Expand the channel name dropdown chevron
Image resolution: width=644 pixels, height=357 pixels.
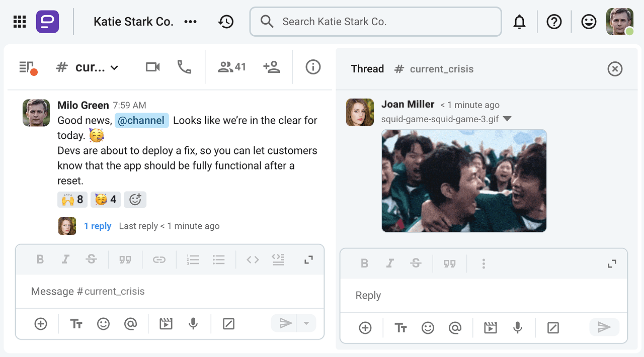tap(114, 68)
